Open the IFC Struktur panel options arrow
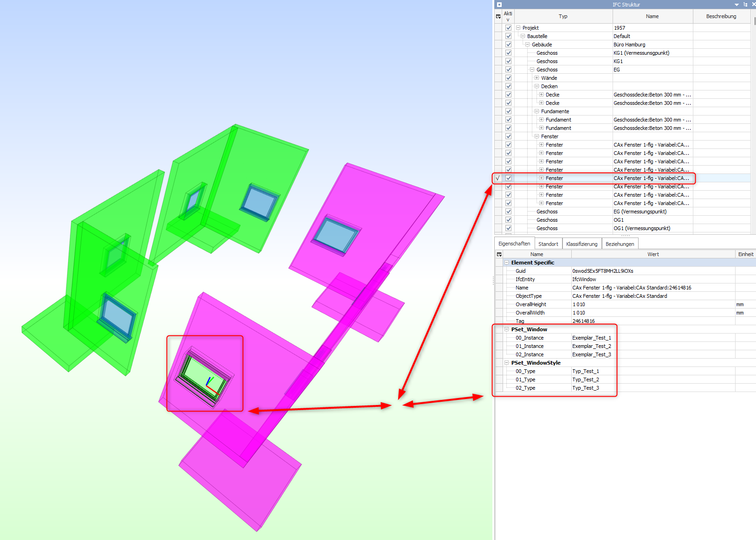Screen dimensions: 756x540 (737, 5)
